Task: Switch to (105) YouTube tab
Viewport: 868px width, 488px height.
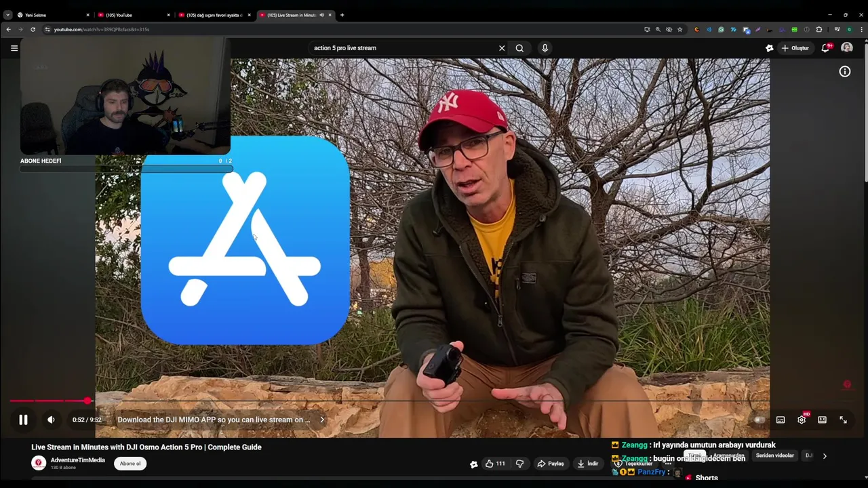Action: click(x=134, y=15)
